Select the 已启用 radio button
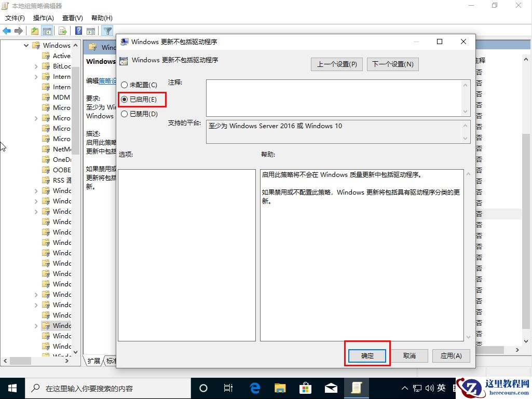This screenshot has width=532, height=399. tap(124, 99)
